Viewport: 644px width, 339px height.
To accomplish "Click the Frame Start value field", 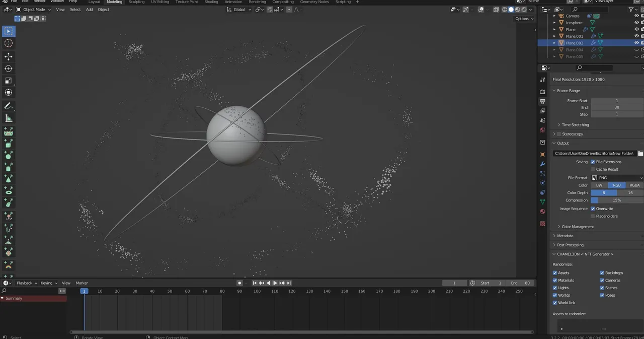I will [x=617, y=101].
